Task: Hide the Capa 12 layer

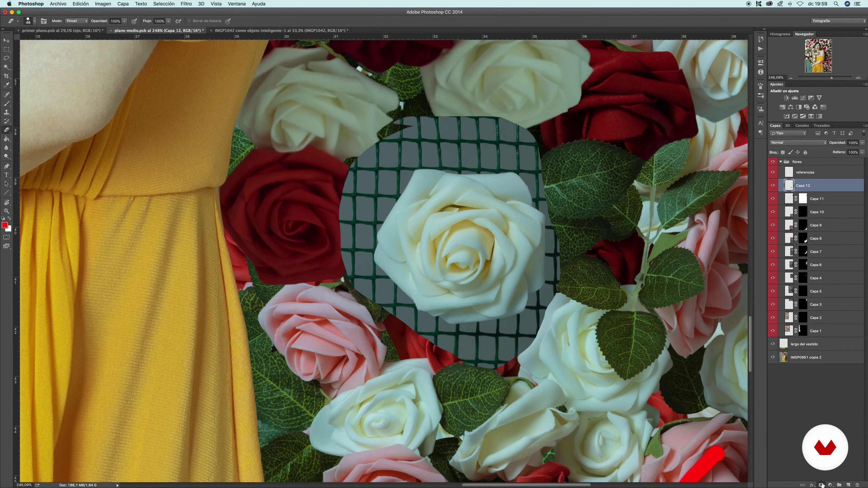Action: point(773,185)
